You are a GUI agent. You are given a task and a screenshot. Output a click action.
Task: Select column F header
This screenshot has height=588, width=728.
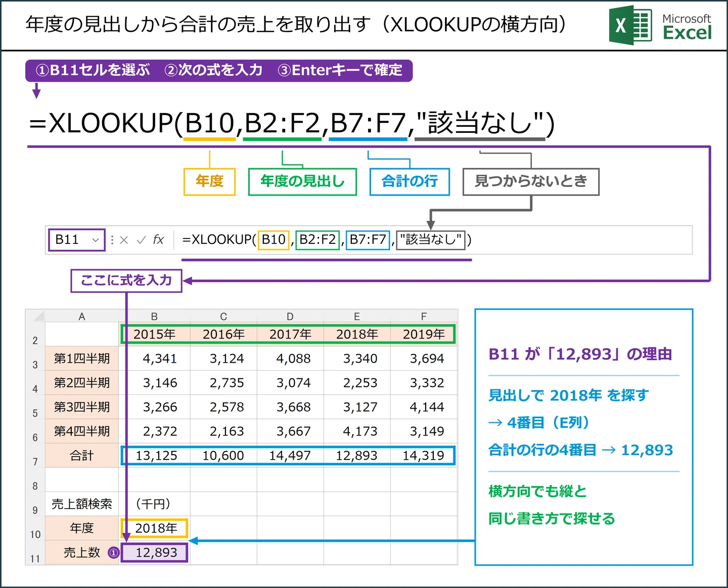(424, 316)
